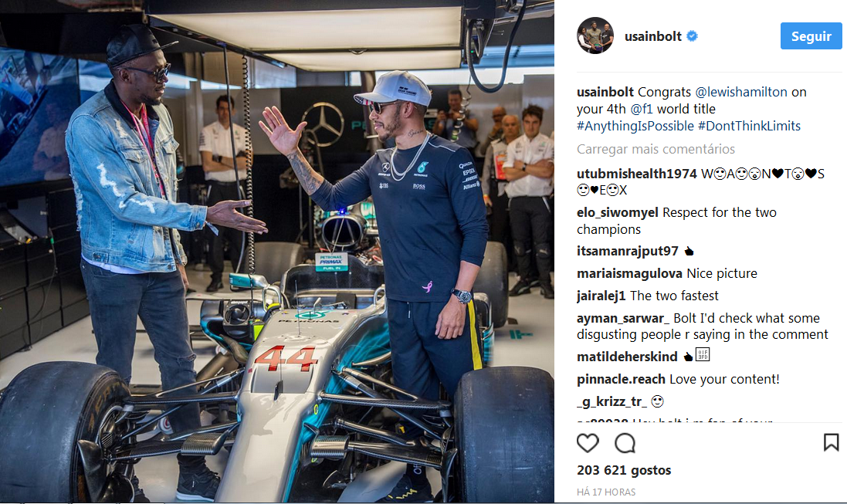The height and width of the screenshot is (504, 847).
Task: Open the @lewishamilton mention link
Action: 741,93
